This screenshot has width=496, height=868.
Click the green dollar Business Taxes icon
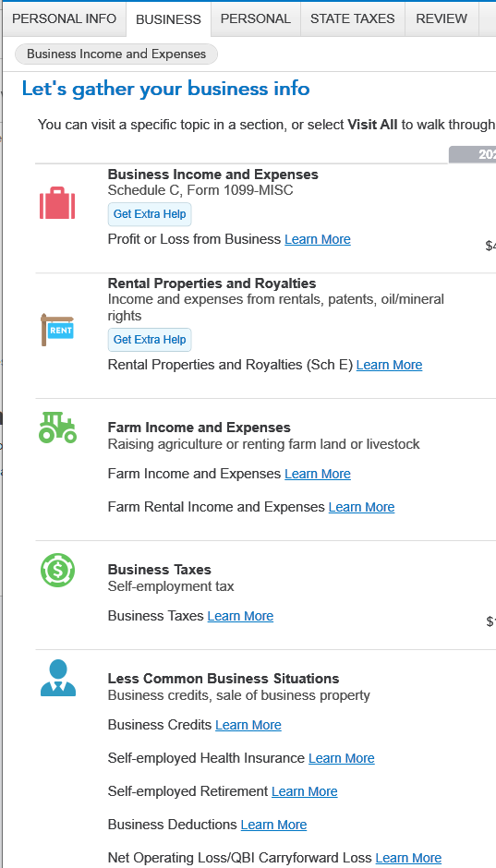[57, 570]
